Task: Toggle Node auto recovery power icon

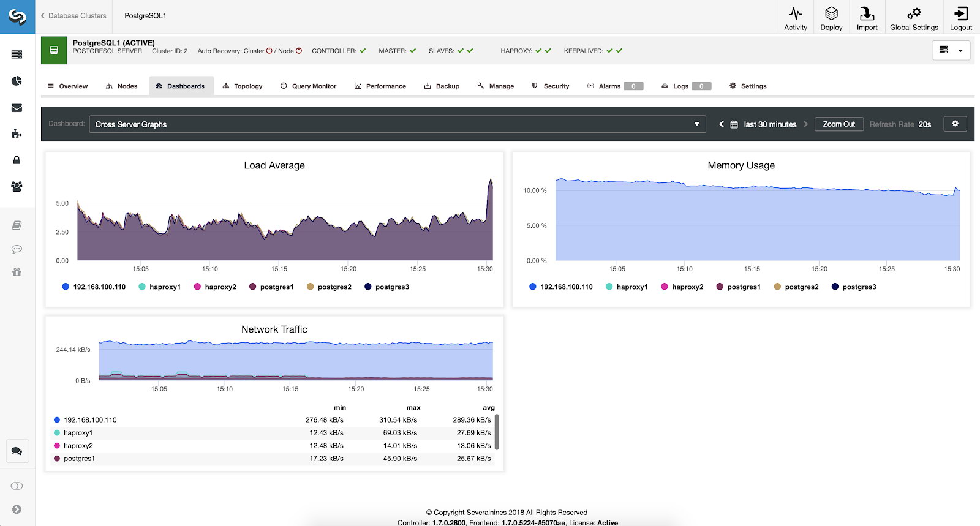Action: click(x=299, y=51)
